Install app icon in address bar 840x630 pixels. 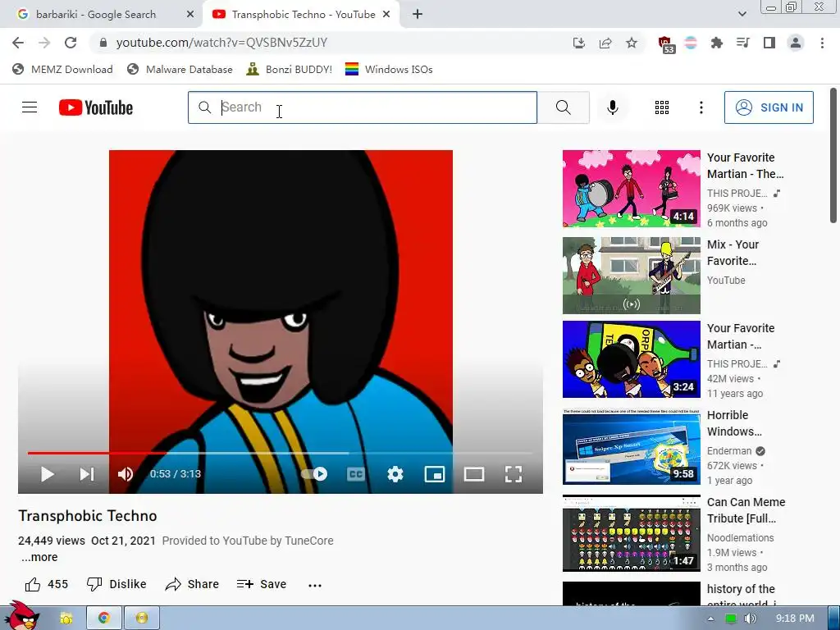pos(578,43)
